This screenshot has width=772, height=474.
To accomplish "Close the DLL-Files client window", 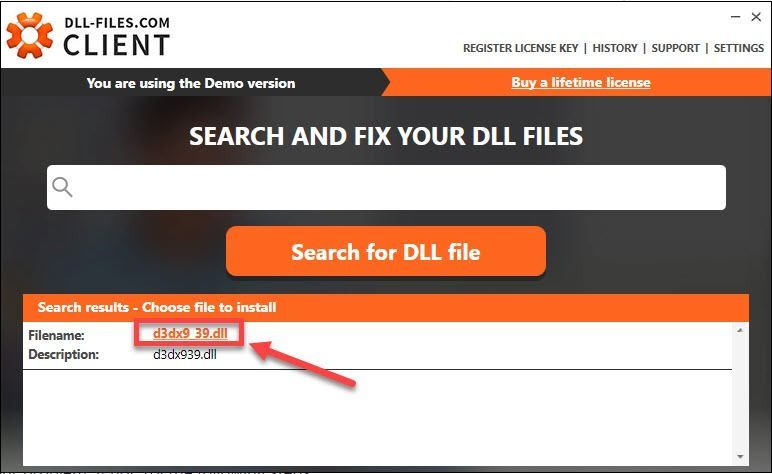I will [756, 17].
